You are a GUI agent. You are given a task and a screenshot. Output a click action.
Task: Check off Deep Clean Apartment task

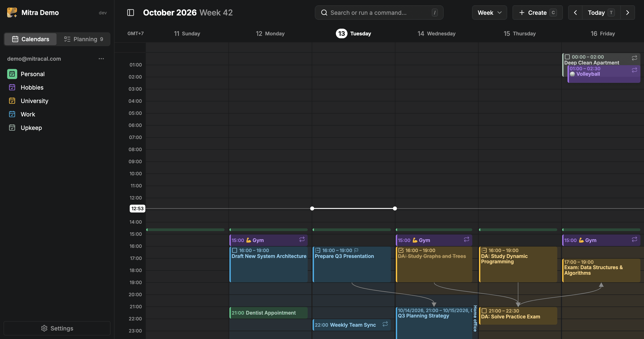click(567, 57)
